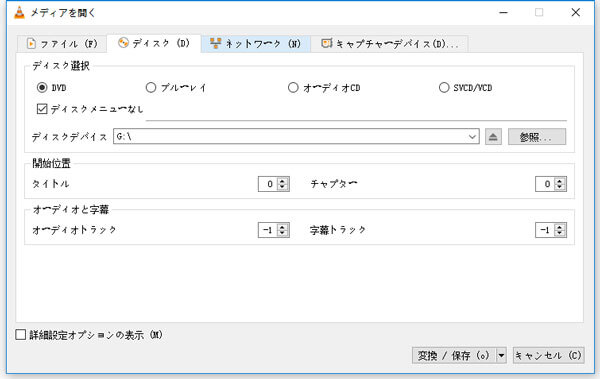This screenshot has height=379, width=600.
Task: Open the 変換 / 保存 dropdown arrow
Action: (501, 356)
